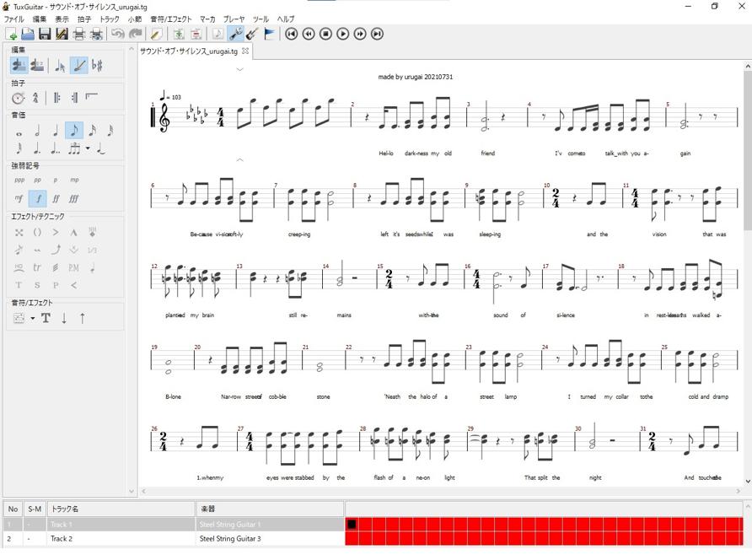
Task: Remove track with the red icon
Action: coord(196,34)
